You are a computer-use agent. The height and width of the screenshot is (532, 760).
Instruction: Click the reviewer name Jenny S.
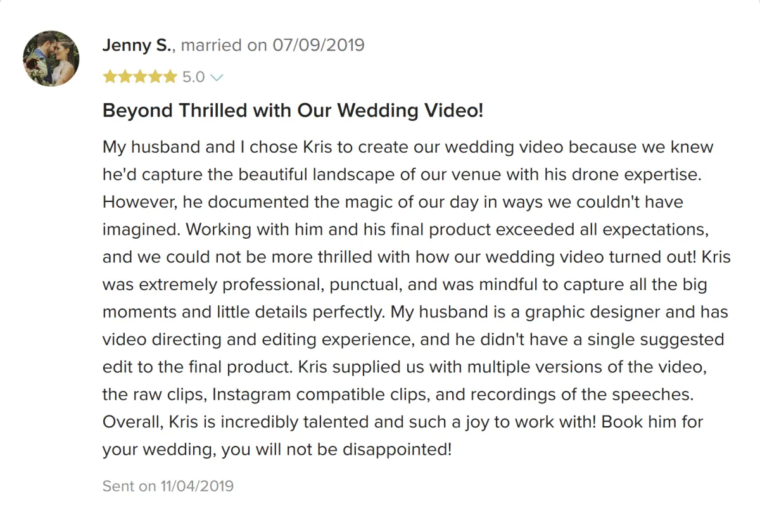(136, 46)
